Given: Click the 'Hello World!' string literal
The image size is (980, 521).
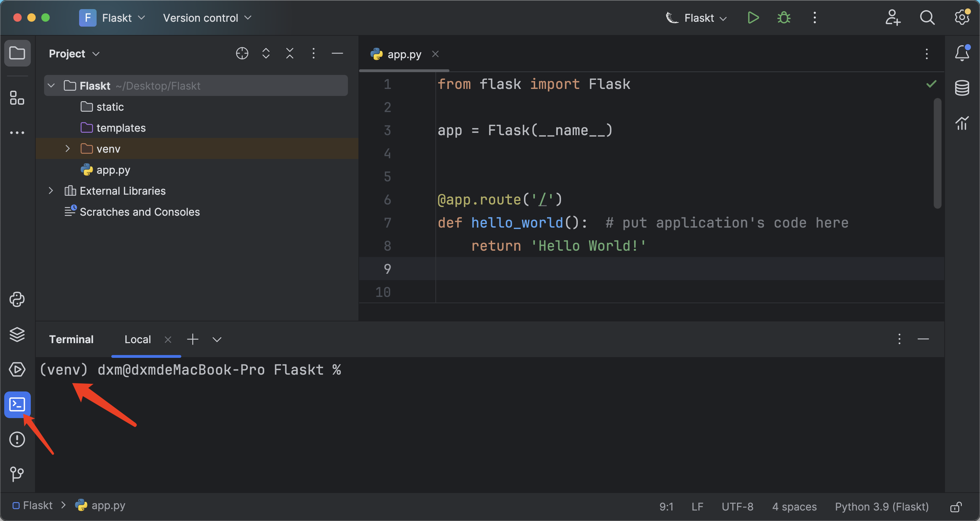Looking at the screenshot, I should (x=589, y=245).
